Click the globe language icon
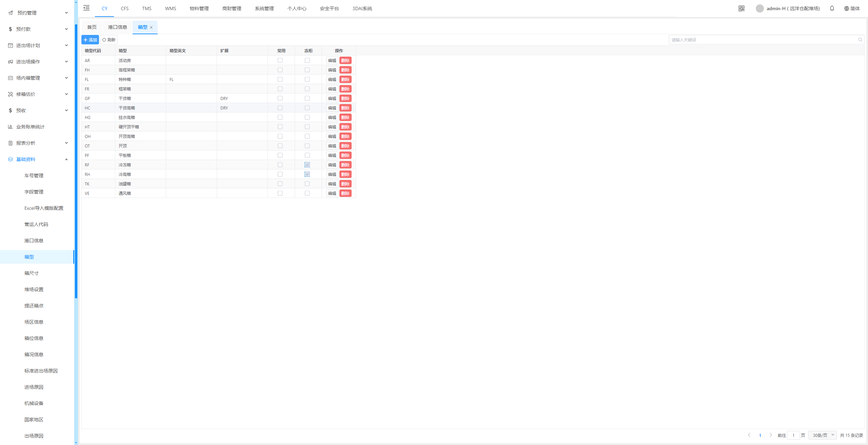 click(846, 8)
